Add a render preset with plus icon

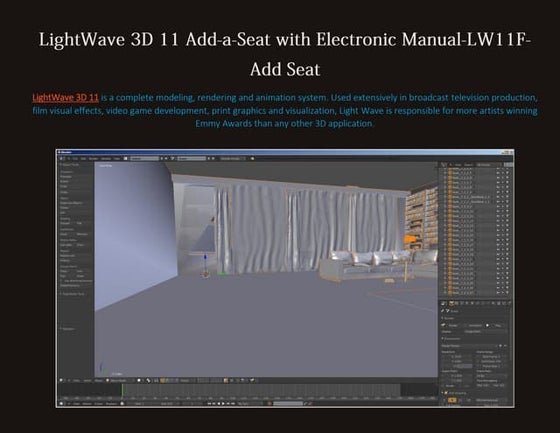pos(500,346)
